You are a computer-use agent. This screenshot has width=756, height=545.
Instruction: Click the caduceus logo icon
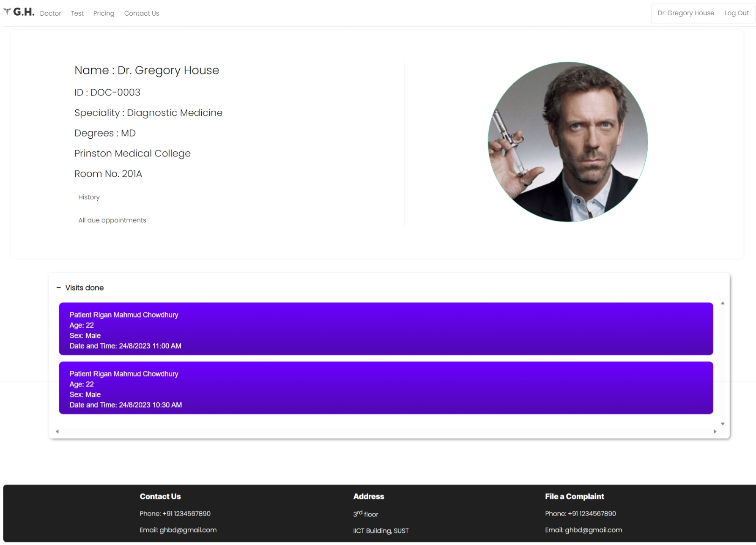(x=7, y=12)
